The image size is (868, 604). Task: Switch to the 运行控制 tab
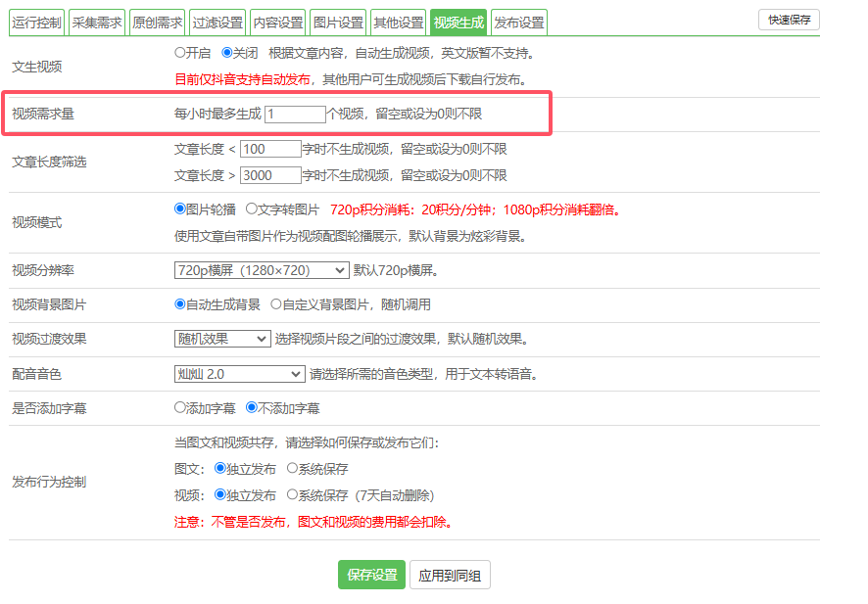[x=37, y=23]
